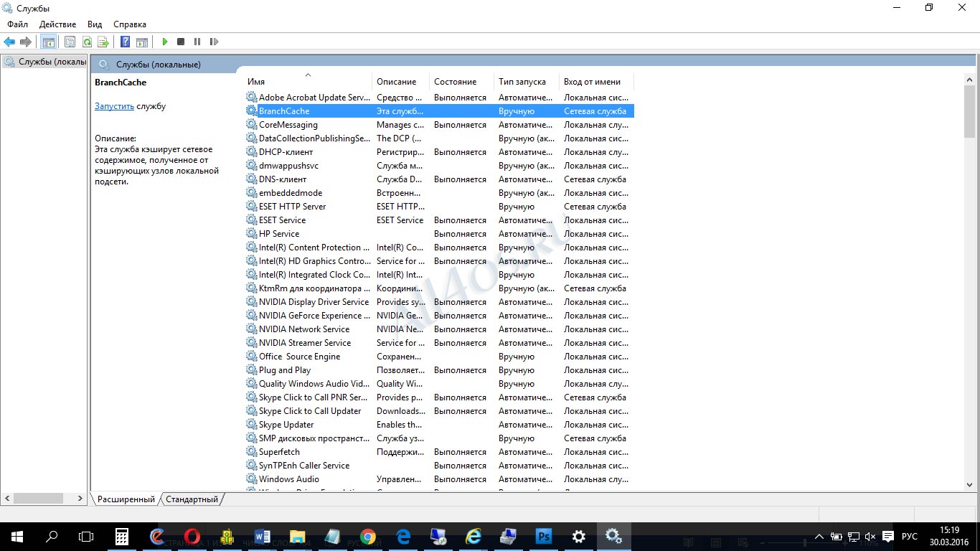The width and height of the screenshot is (980, 551).
Task: Open taskbar search magnifier
Action: pyautogui.click(x=52, y=536)
